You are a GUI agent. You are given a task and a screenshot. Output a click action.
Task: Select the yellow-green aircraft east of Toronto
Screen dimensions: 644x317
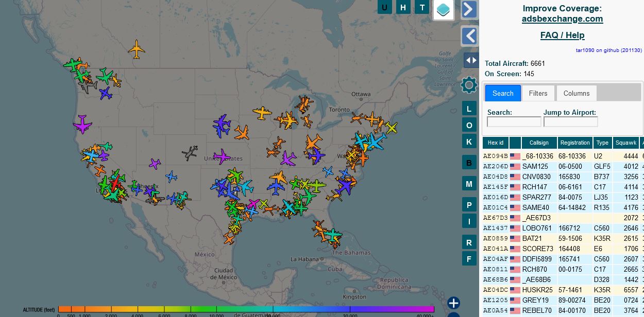click(x=391, y=128)
